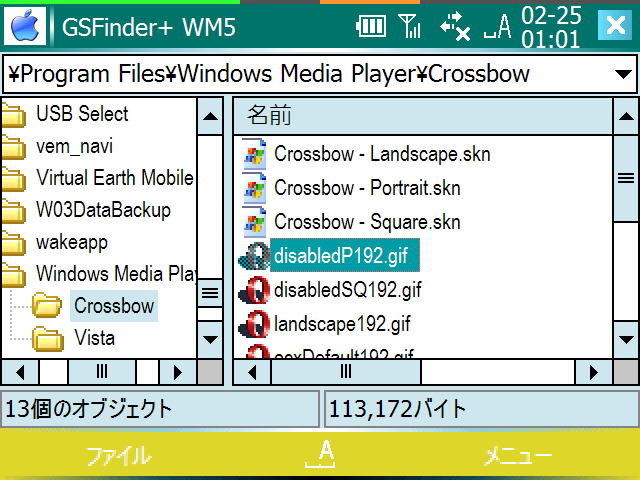Tap tree panel scroll down arrow
This screenshot has height=480, width=640.
[210, 340]
